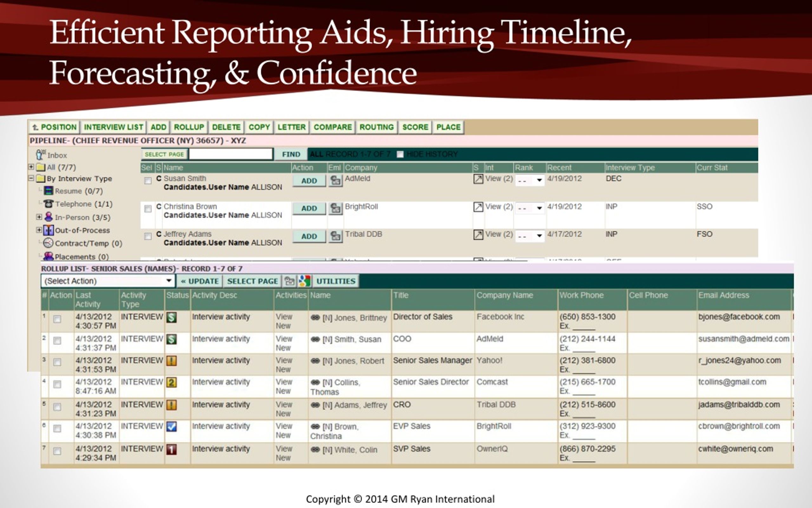Click View (2) link for Christina Brown
812x508 pixels.
tap(499, 207)
